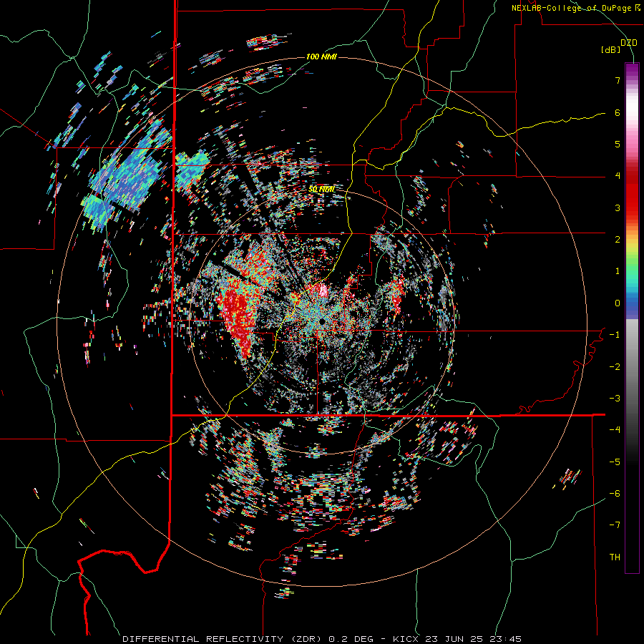Click the -7 value on the color scale

point(615,525)
